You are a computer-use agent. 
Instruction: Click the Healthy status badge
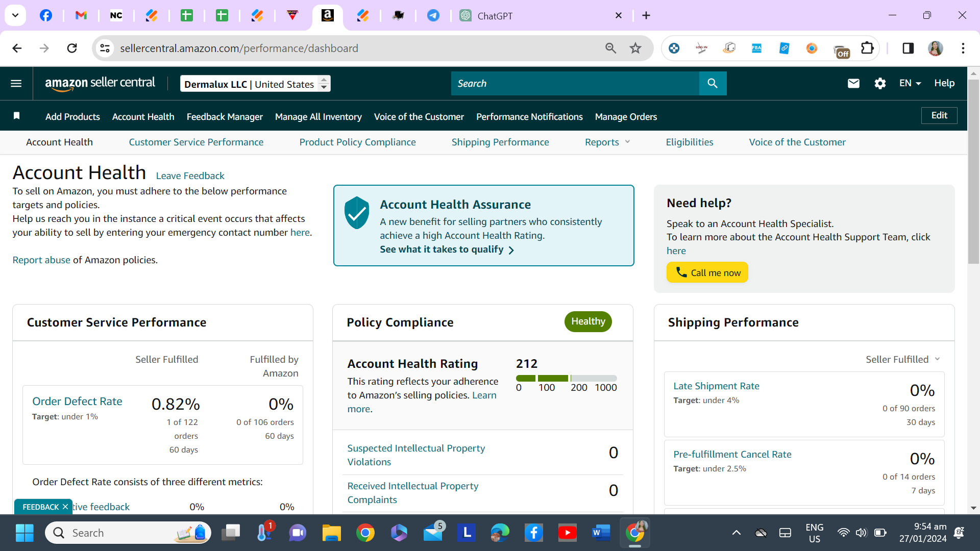(x=588, y=321)
